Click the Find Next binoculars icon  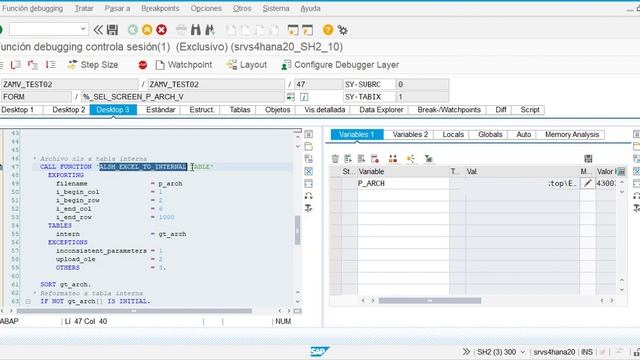[x=210, y=30]
